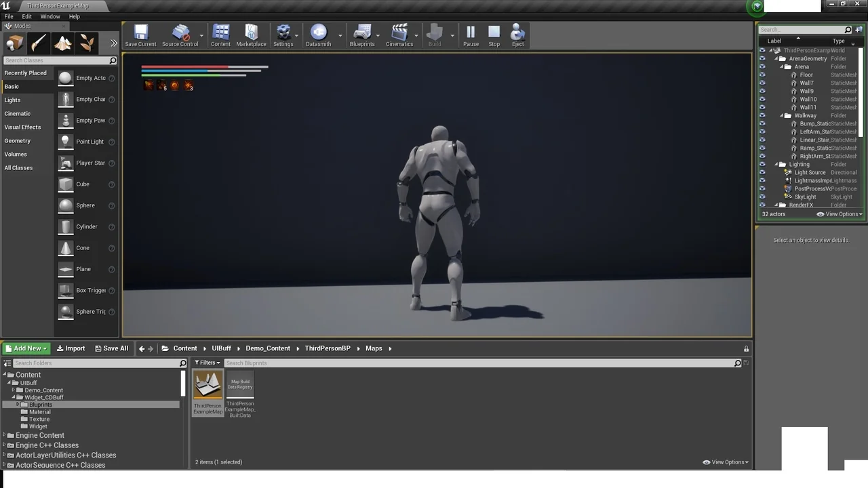This screenshot has width=868, height=488.
Task: Open the Marketplace toolbar icon
Action: coord(251,36)
